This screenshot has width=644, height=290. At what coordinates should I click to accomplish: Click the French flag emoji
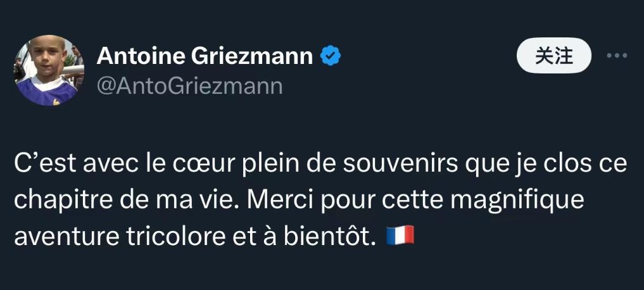tap(400, 236)
